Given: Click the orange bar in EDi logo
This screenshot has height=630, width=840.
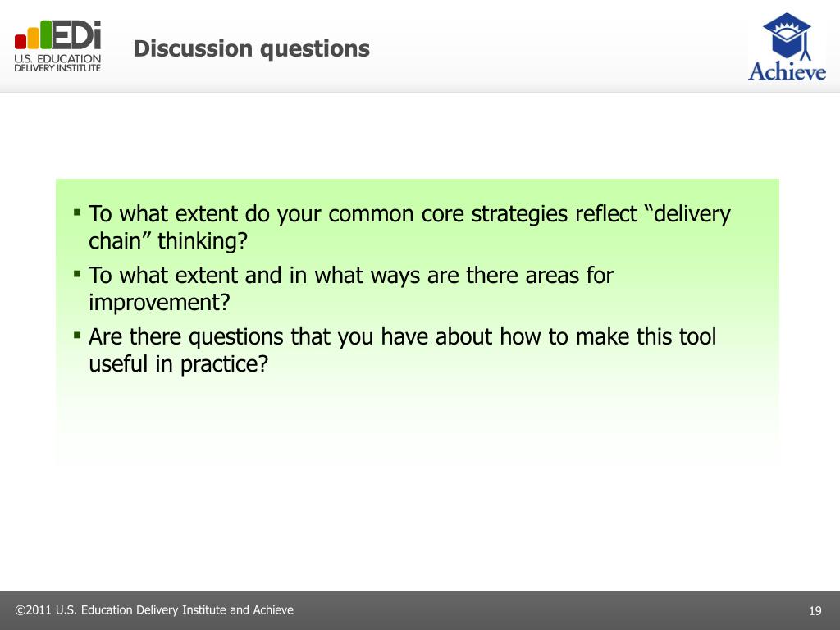Looking at the screenshot, I should point(33,38).
